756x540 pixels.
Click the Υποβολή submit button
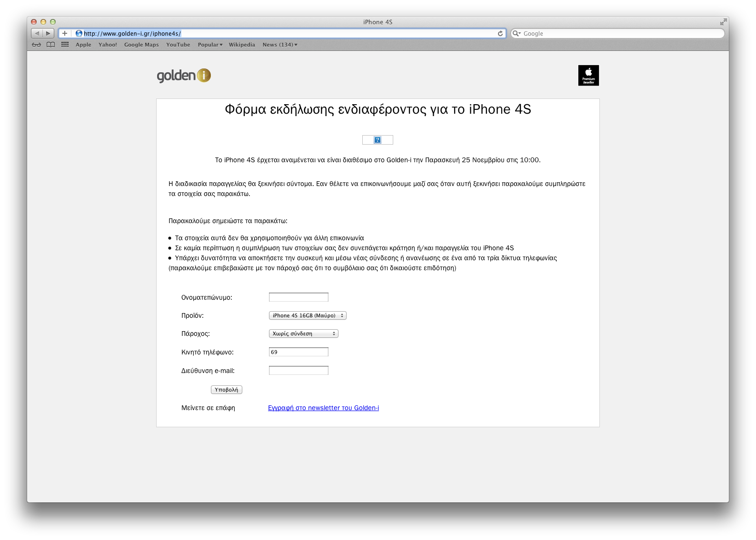[x=227, y=390]
